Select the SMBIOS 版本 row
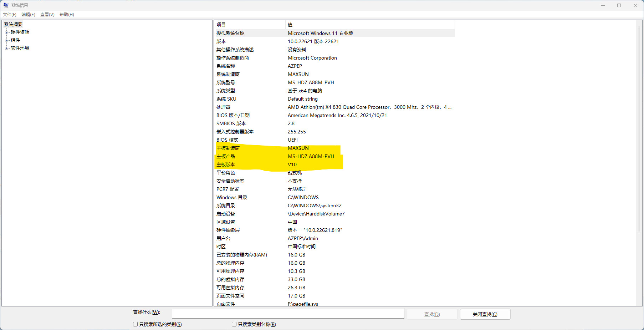Viewport: 644px width, 330px height. coord(334,123)
